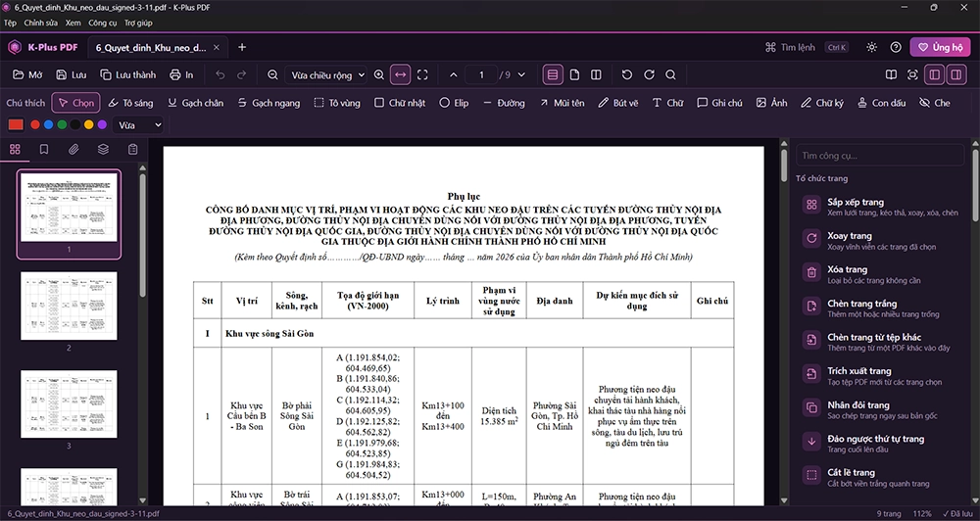Open a new tab with the plus button
980x521 pixels.
point(242,47)
